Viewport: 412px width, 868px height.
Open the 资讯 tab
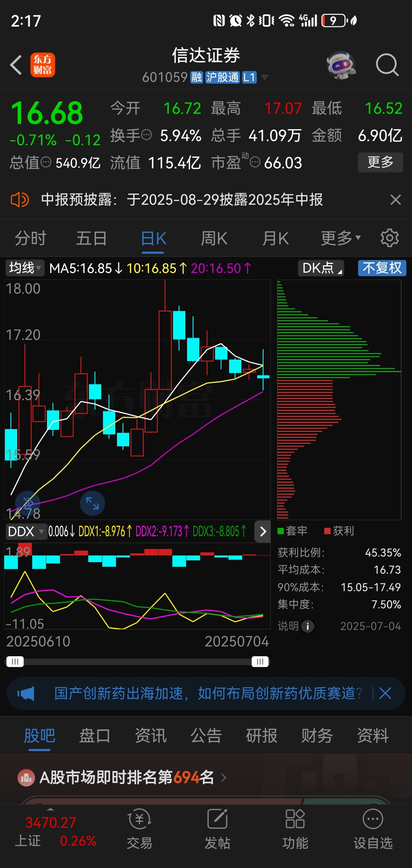[151, 735]
